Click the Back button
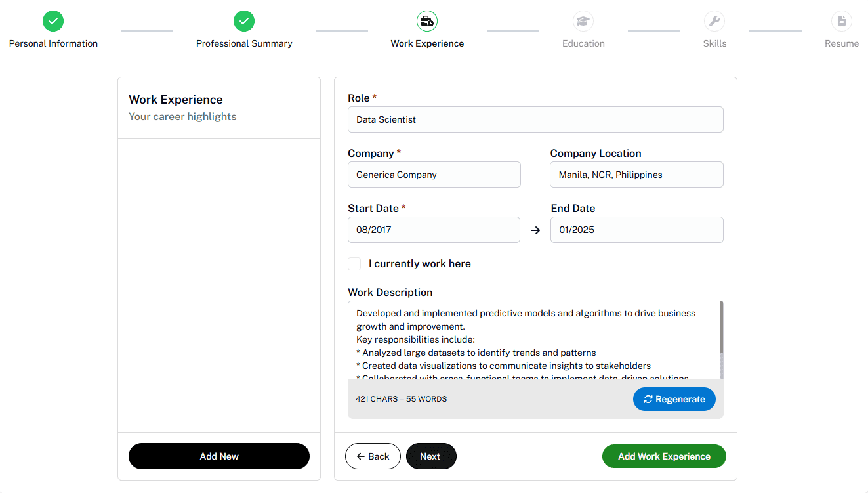The height and width of the screenshot is (493, 868). [373, 456]
